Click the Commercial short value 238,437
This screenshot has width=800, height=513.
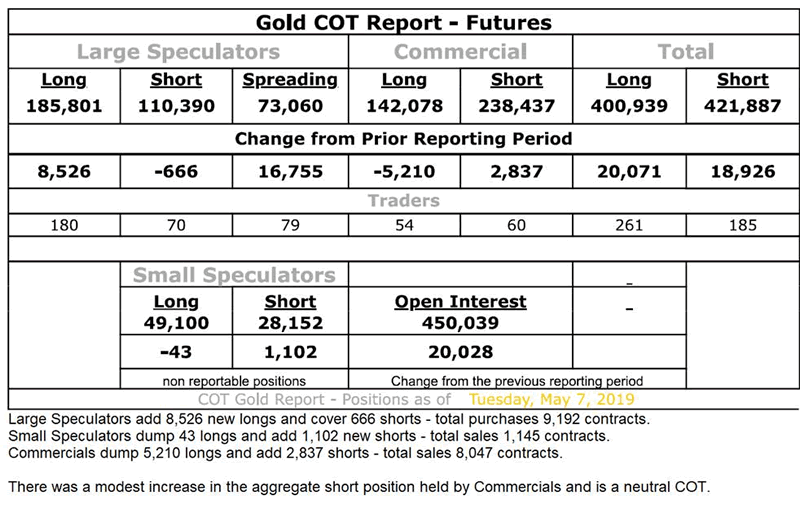tap(517, 105)
